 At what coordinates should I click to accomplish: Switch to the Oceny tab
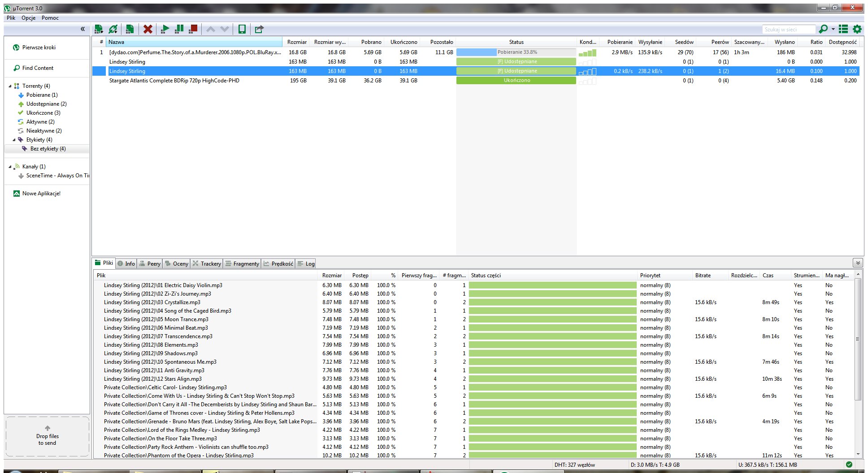tap(176, 264)
